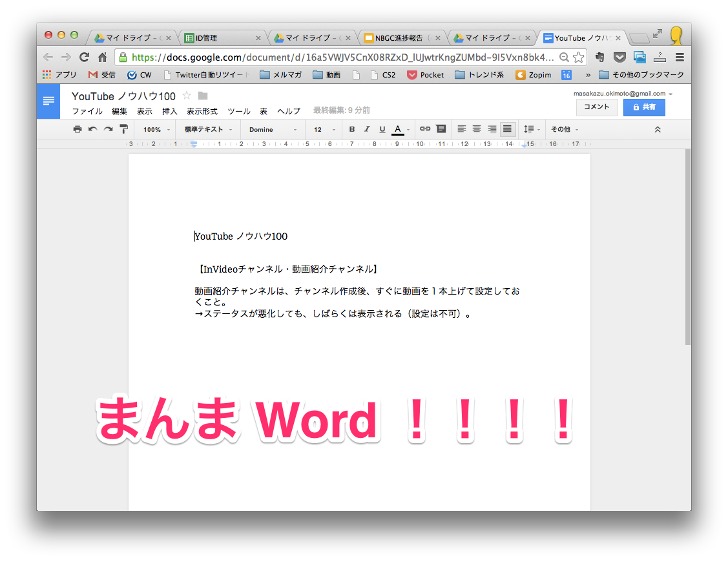Open the Domine font dropdown
The height and width of the screenshot is (562, 728).
click(273, 129)
